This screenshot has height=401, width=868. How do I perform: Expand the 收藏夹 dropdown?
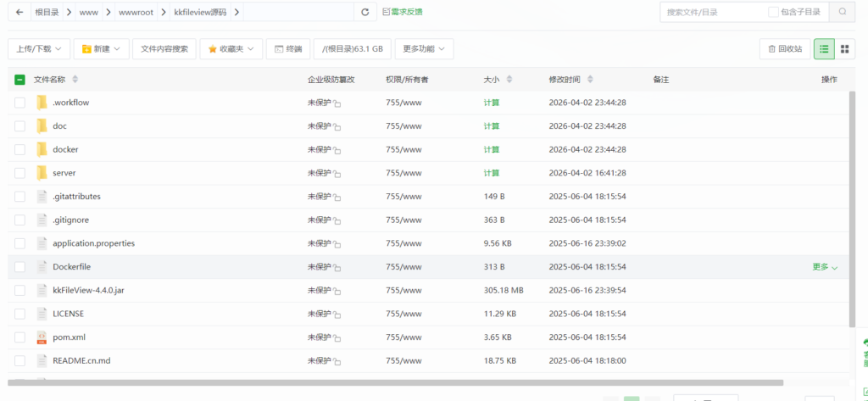231,48
